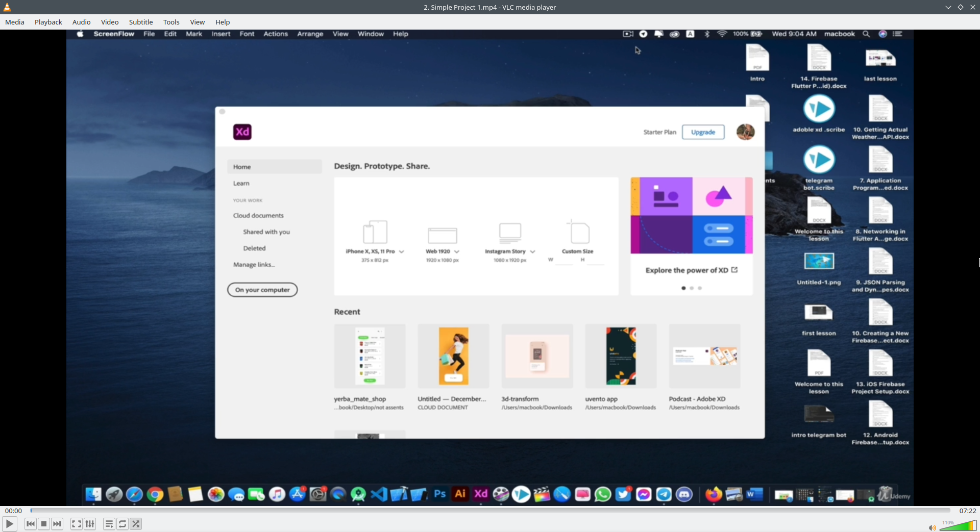Screen dimensions: 980x532
Task: Open the VLC Audio menu
Action: pyautogui.click(x=82, y=22)
